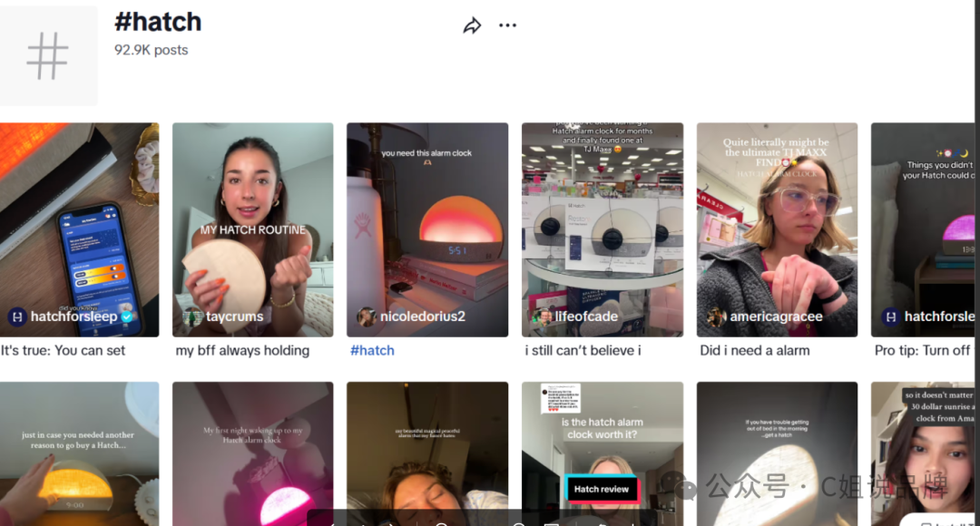Screen dimensions: 980x526
Task: Open americagracee's TJ MAXX FIND video
Action: [777, 229]
